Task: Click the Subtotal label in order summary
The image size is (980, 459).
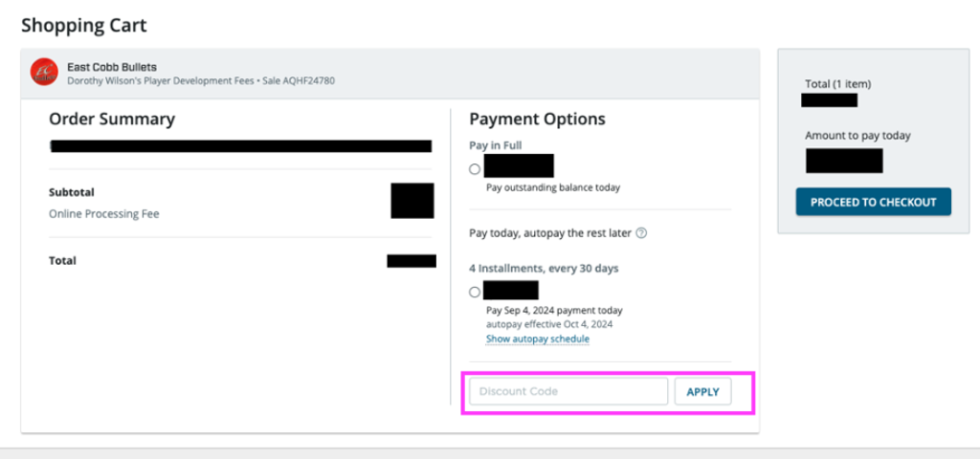Action: [72, 192]
